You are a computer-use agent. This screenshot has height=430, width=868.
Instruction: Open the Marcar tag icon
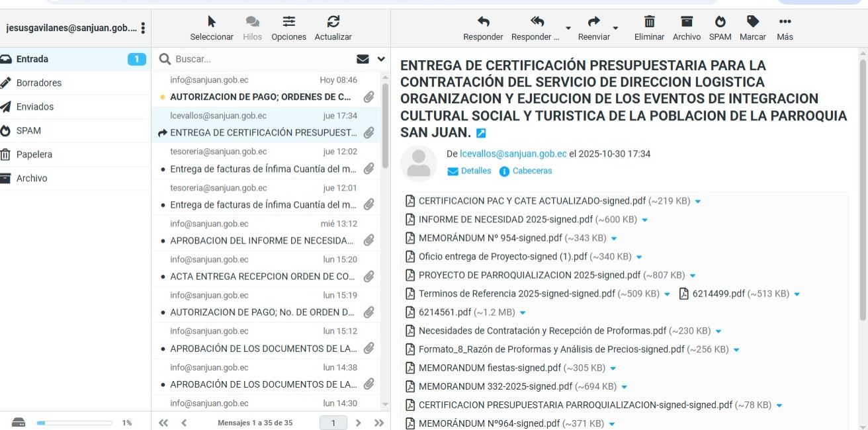(752, 22)
